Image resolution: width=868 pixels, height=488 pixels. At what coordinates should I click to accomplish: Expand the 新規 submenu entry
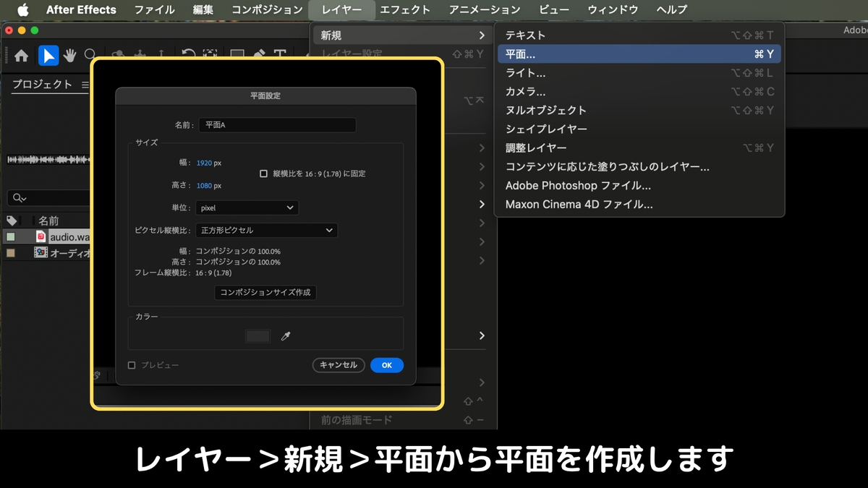(402, 35)
